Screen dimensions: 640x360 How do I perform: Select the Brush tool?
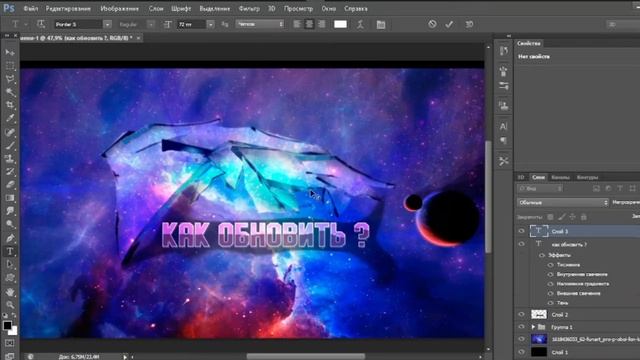pyautogui.click(x=10, y=145)
